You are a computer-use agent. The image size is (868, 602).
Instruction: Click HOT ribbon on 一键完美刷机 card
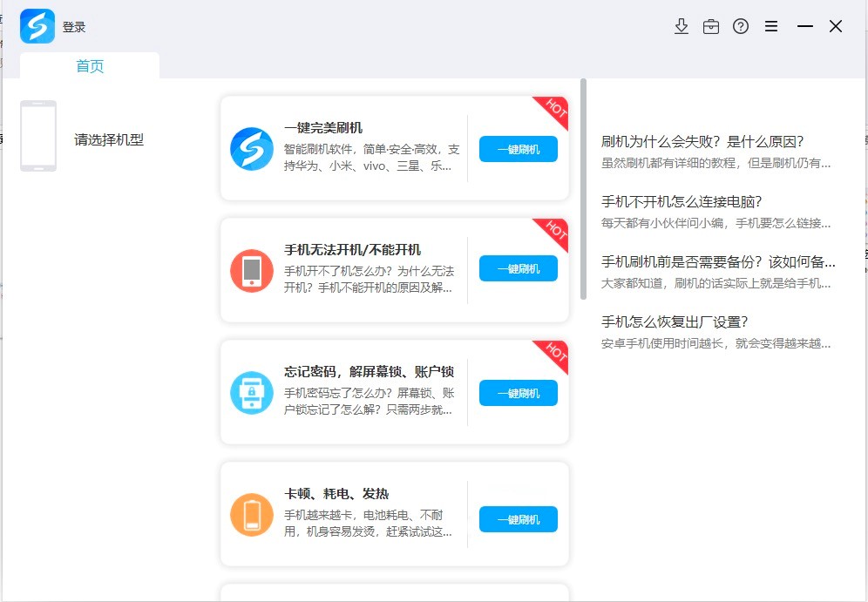coord(554,110)
